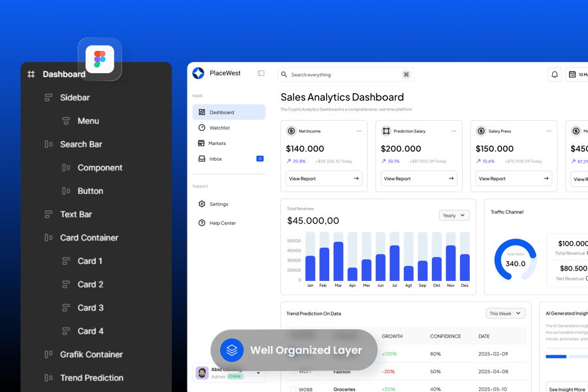
Task: Click the calendar date icon
Action: pyautogui.click(x=572, y=74)
